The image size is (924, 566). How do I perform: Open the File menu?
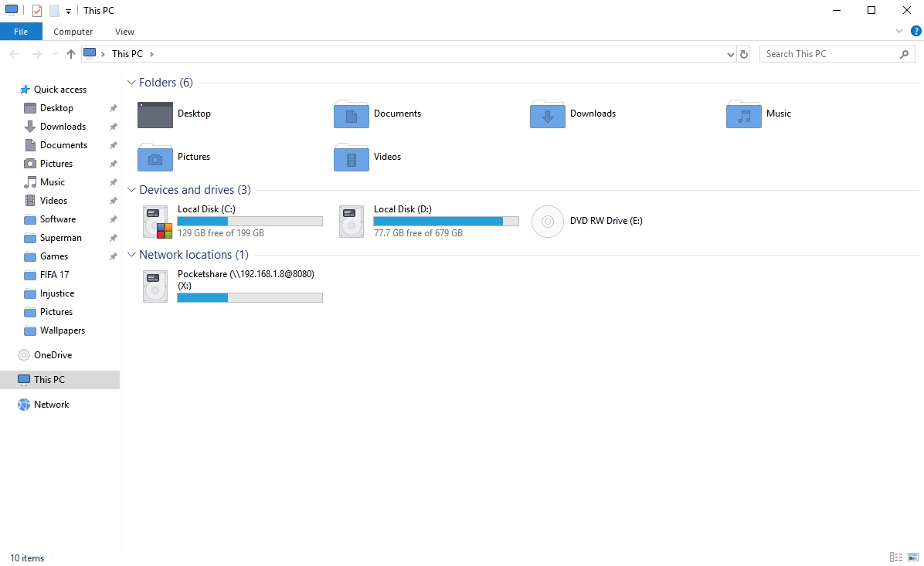point(21,32)
